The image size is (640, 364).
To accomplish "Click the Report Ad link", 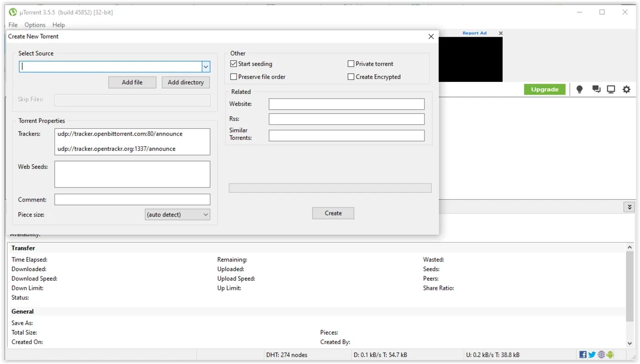I will pyautogui.click(x=474, y=33).
